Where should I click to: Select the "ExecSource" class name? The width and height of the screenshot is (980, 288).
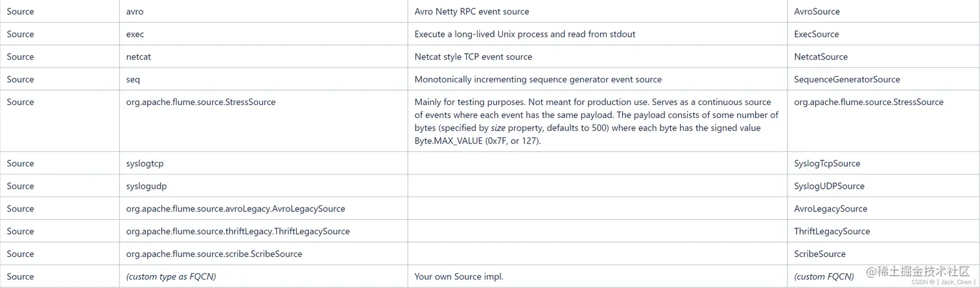(x=816, y=34)
